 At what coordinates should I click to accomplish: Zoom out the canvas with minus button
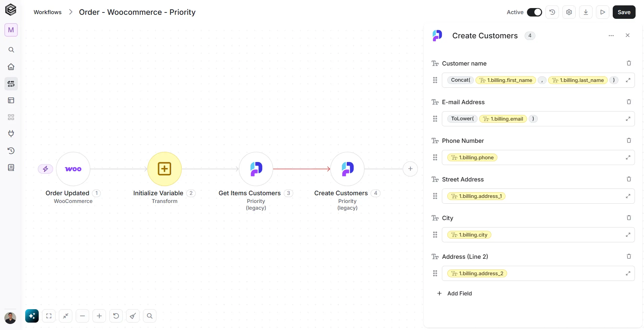tap(82, 316)
